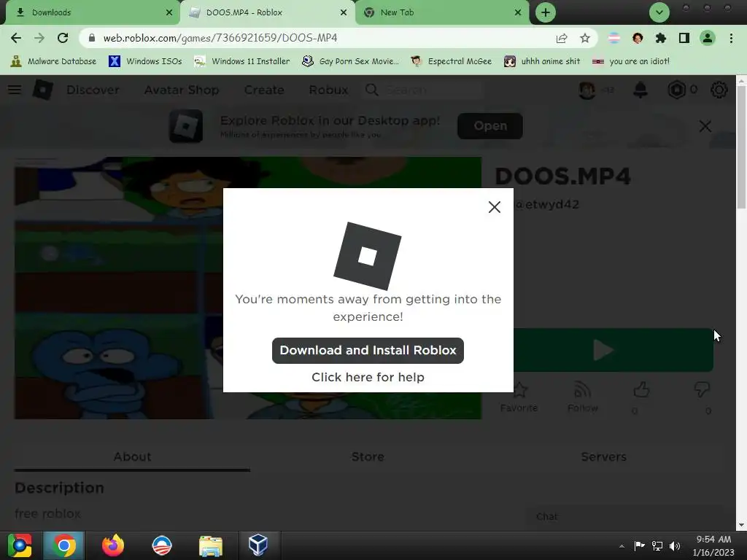Screen dimensions: 747x560
Task: Click the Roblox logo in the dialog
Action: pos(368,256)
